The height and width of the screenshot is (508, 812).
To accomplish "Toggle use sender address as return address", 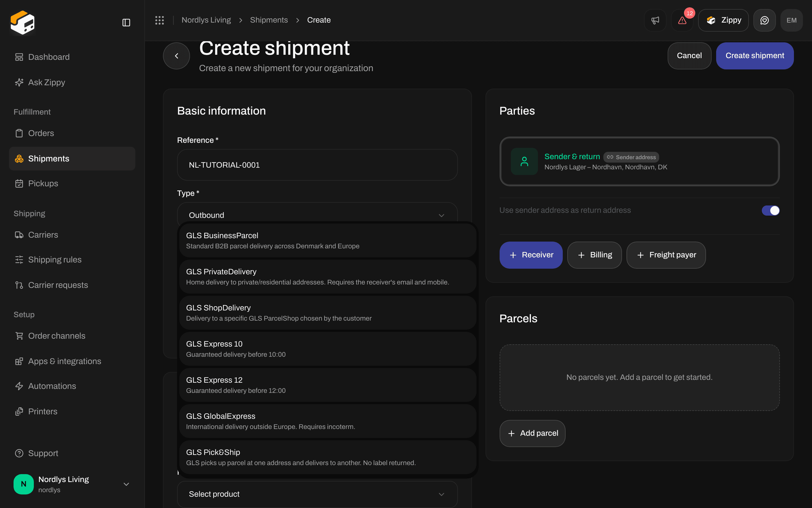I will click(770, 210).
